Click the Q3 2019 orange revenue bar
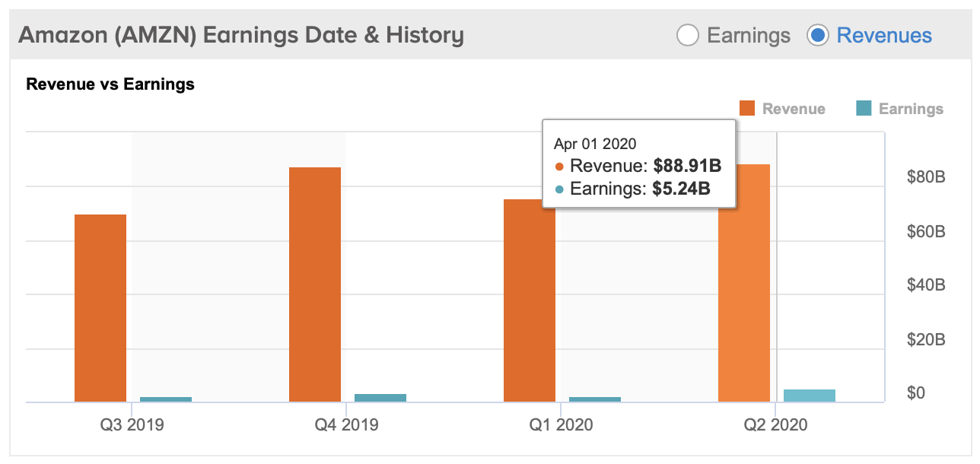This screenshot has width=980, height=464. pos(100,308)
